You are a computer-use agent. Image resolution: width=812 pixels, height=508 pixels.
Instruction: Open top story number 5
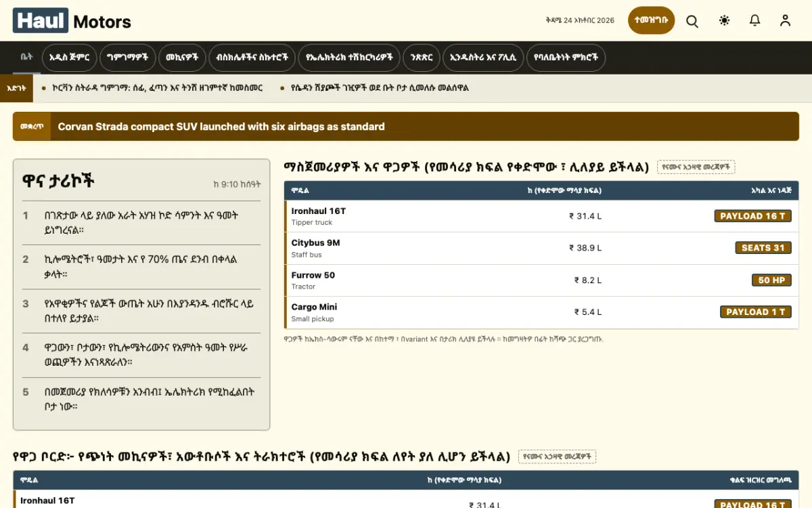(x=141, y=399)
